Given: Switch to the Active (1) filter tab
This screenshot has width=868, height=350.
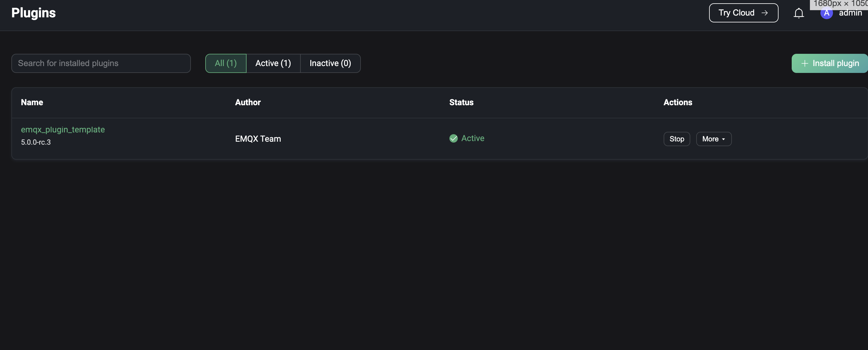Looking at the screenshot, I should (273, 63).
